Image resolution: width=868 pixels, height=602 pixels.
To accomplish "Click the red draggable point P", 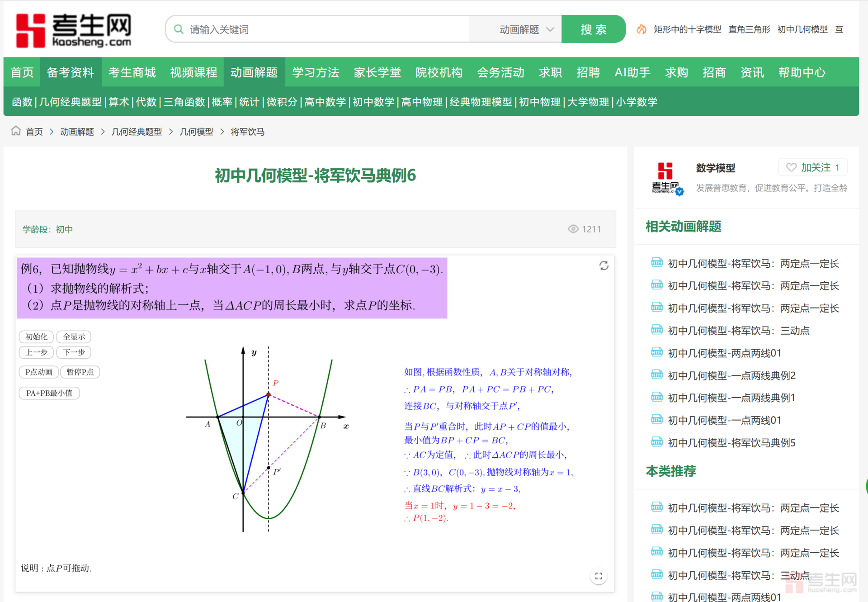I will coord(269,394).
